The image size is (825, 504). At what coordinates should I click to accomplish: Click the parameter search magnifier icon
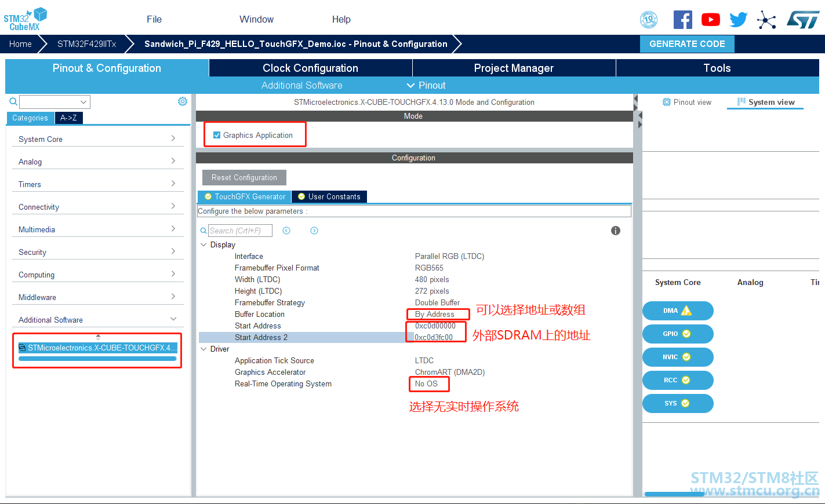(x=203, y=231)
